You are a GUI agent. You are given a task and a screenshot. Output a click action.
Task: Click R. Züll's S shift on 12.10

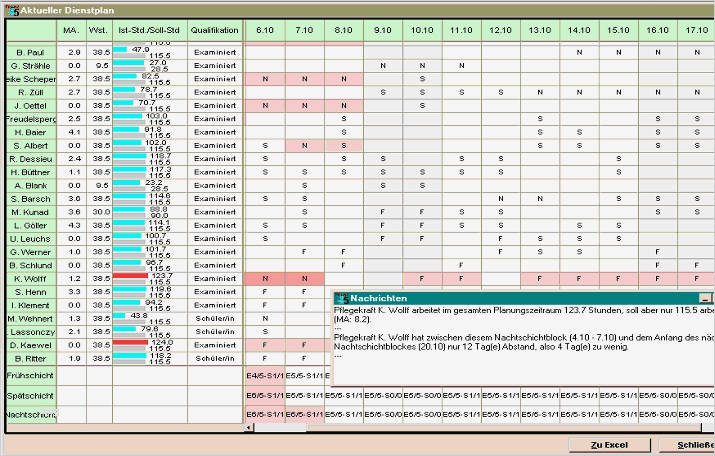pos(500,92)
